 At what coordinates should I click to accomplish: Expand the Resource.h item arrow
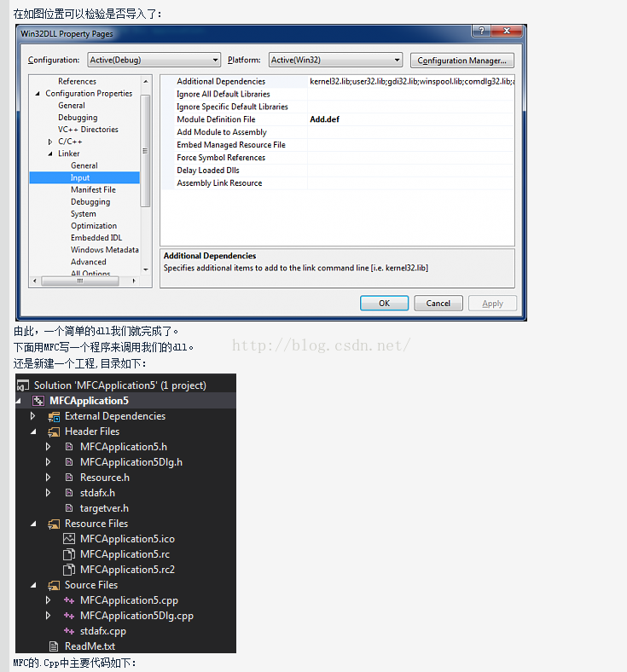[48, 478]
